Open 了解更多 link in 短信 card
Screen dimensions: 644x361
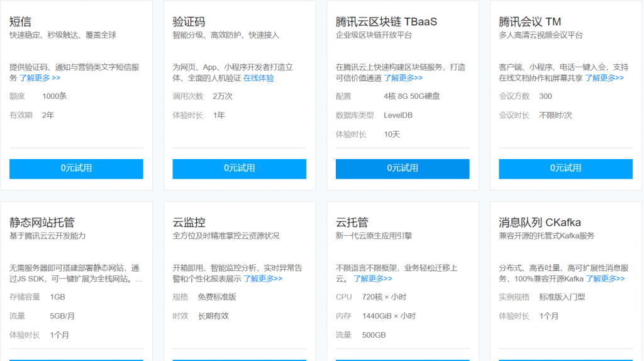pyautogui.click(x=40, y=78)
